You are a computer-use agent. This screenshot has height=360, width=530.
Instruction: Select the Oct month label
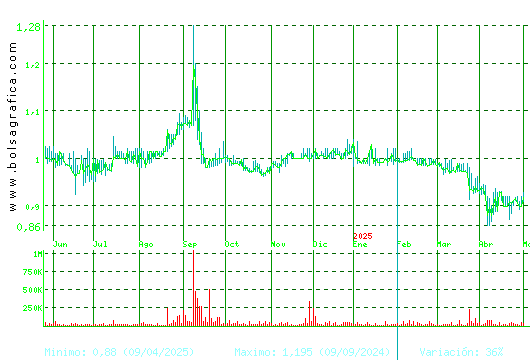232,244
